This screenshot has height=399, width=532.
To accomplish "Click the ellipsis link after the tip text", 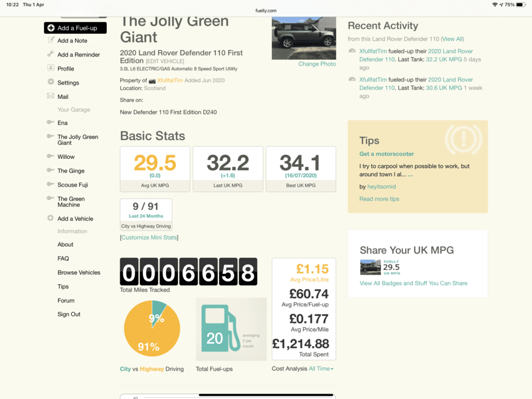I will click(410, 175).
